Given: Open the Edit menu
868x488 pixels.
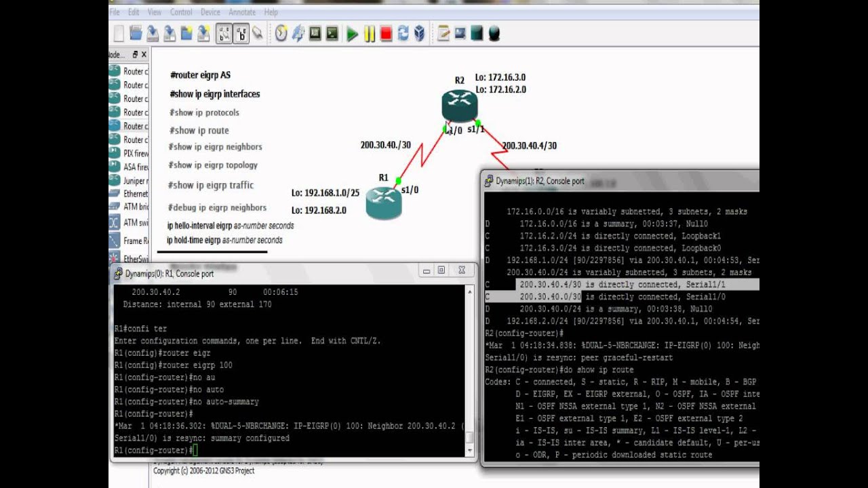Looking at the screenshot, I should pos(134,12).
